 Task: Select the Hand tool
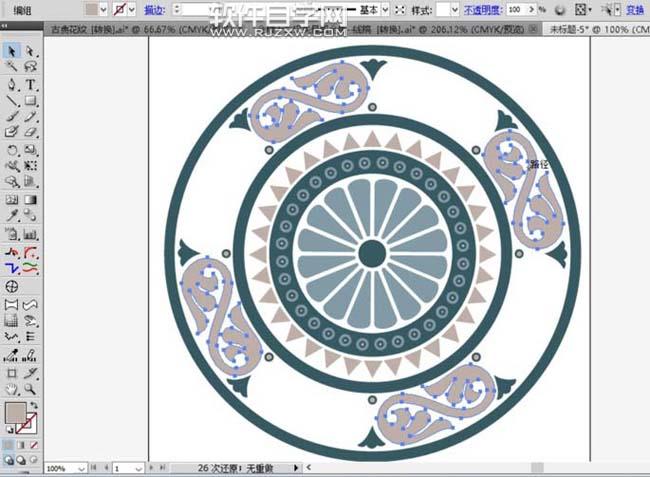pyautogui.click(x=12, y=387)
